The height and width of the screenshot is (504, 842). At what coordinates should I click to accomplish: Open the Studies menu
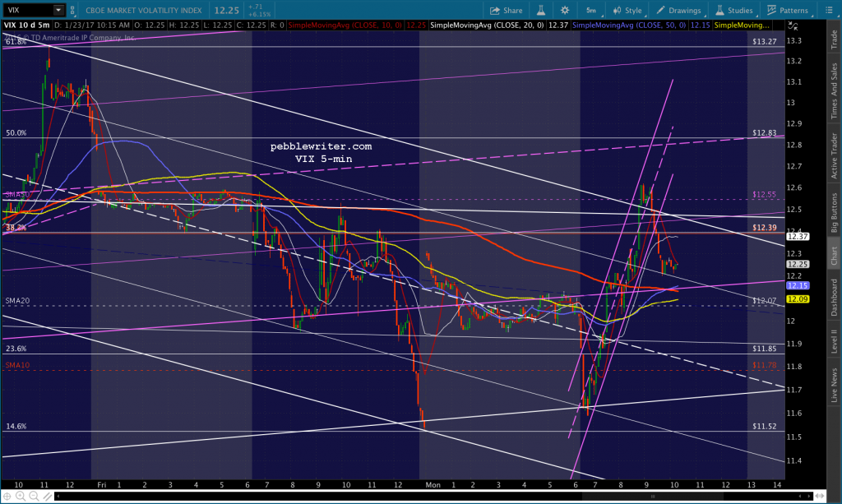point(735,10)
